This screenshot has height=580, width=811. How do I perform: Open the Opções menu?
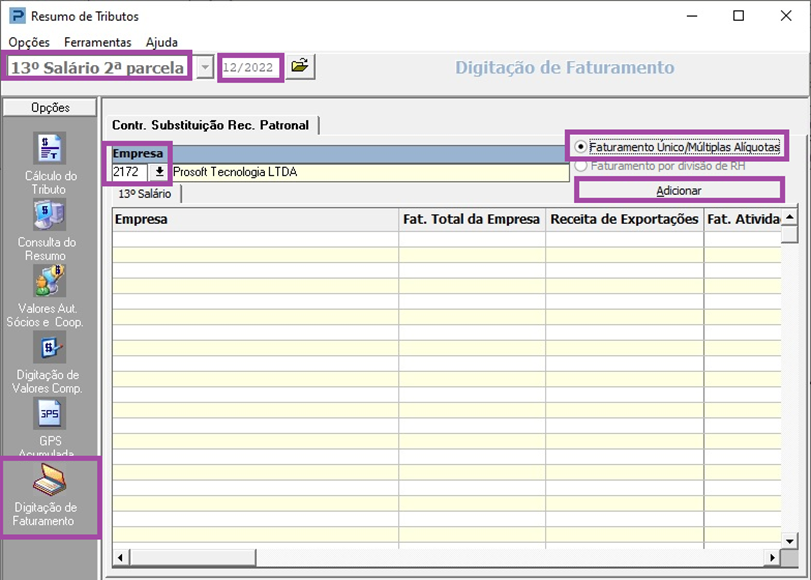coord(29,42)
